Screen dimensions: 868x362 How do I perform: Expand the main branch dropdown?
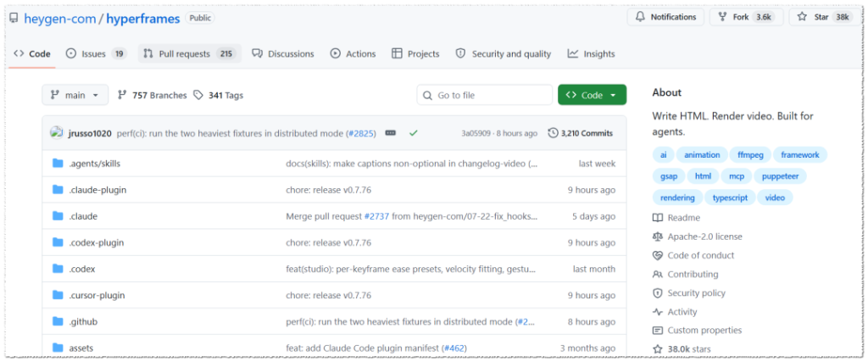click(x=75, y=95)
